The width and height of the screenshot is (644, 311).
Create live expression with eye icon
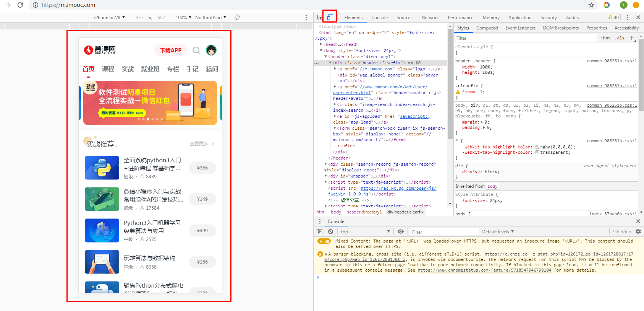coord(401,232)
